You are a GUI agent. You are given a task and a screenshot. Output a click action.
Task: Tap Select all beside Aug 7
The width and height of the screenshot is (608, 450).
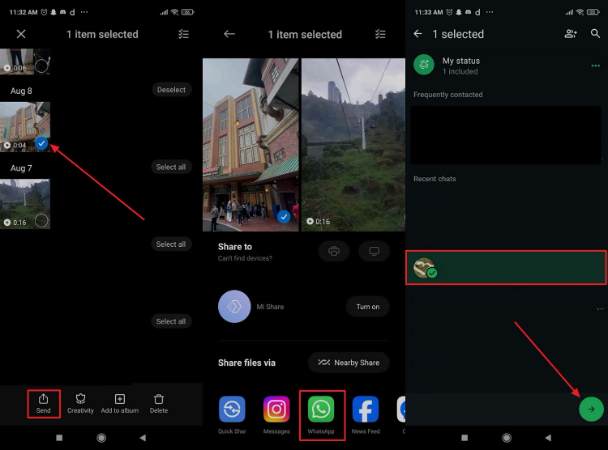tap(171, 167)
